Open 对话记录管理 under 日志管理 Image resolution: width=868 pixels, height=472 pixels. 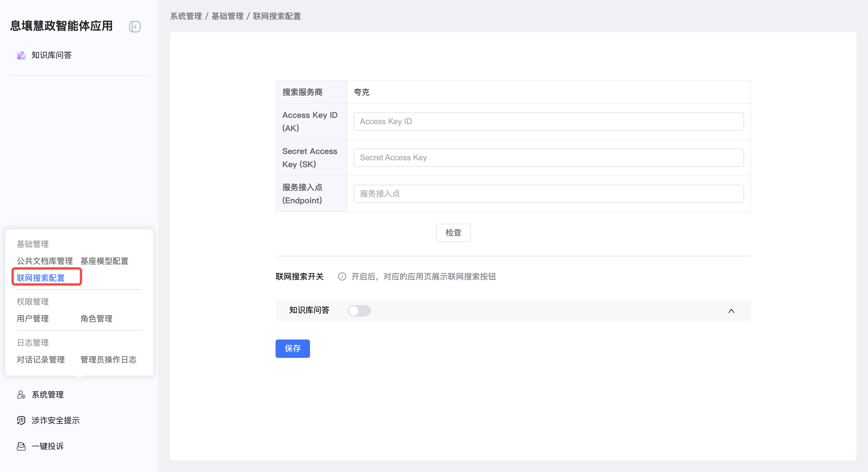click(x=41, y=360)
